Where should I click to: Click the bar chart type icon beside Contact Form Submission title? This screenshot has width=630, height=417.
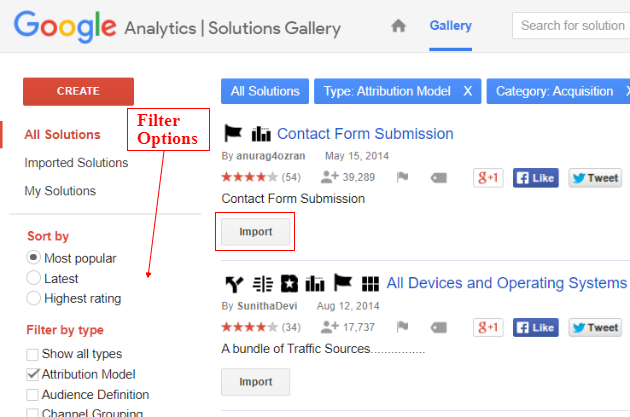(x=261, y=134)
